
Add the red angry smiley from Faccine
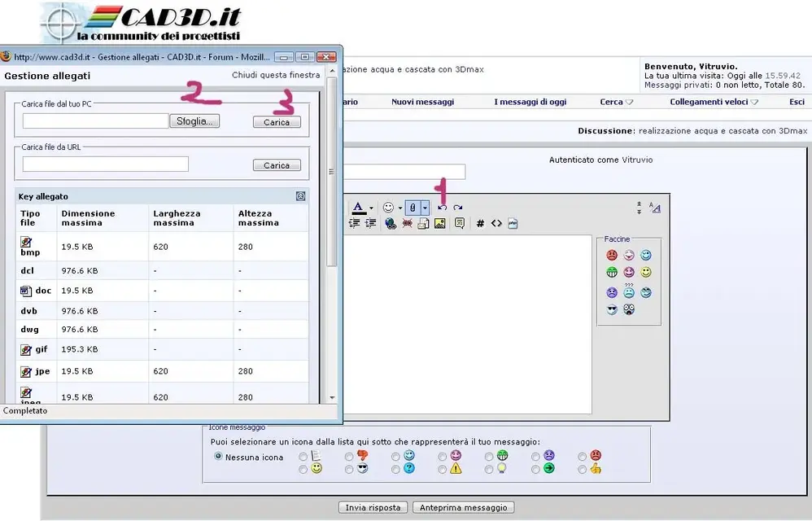coord(612,256)
